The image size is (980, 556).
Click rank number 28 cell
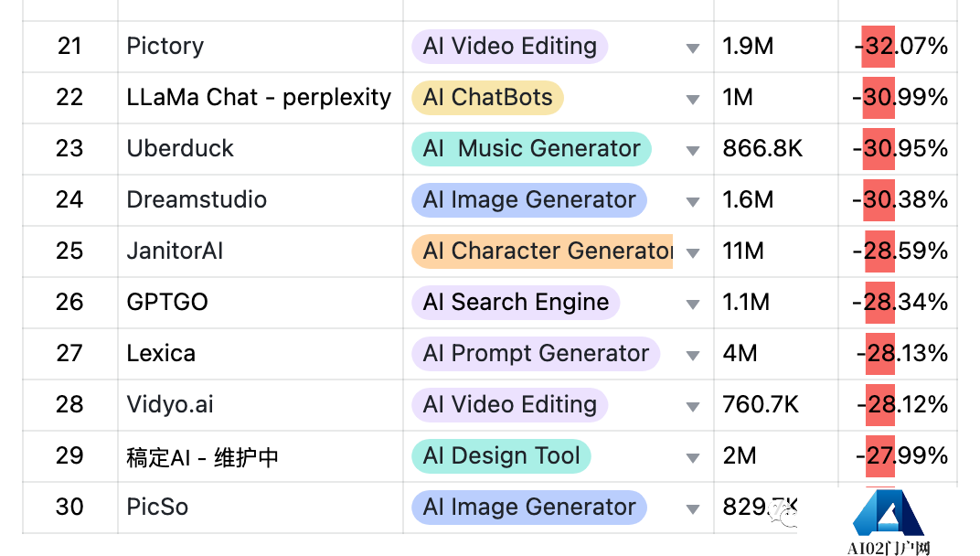70,406
